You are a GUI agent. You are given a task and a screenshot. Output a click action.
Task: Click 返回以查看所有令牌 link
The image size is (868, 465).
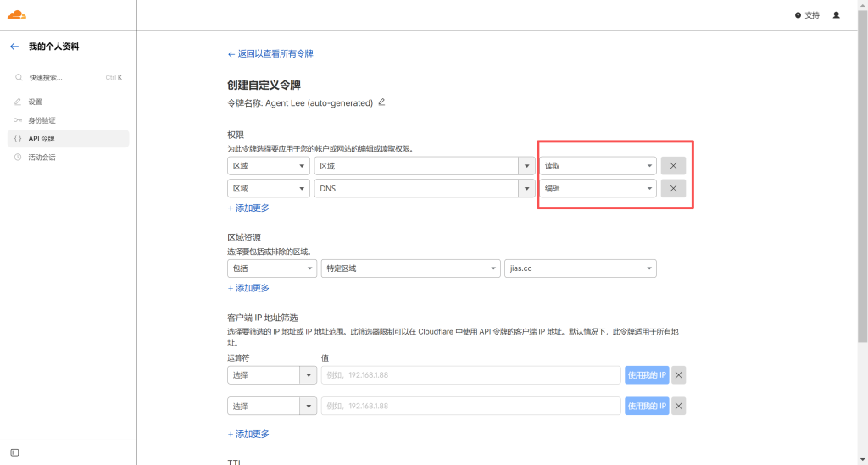270,53
